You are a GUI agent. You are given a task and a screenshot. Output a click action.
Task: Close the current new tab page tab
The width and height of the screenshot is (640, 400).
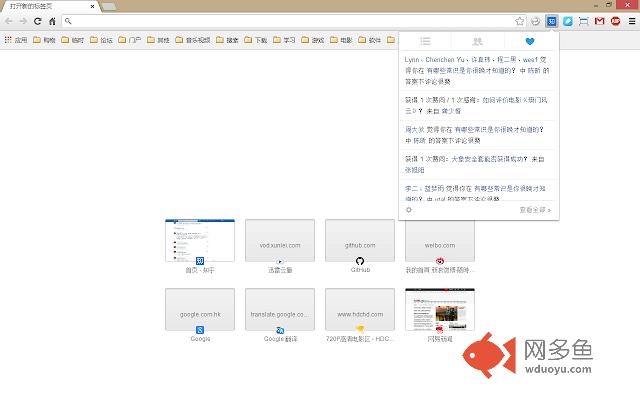93,7
